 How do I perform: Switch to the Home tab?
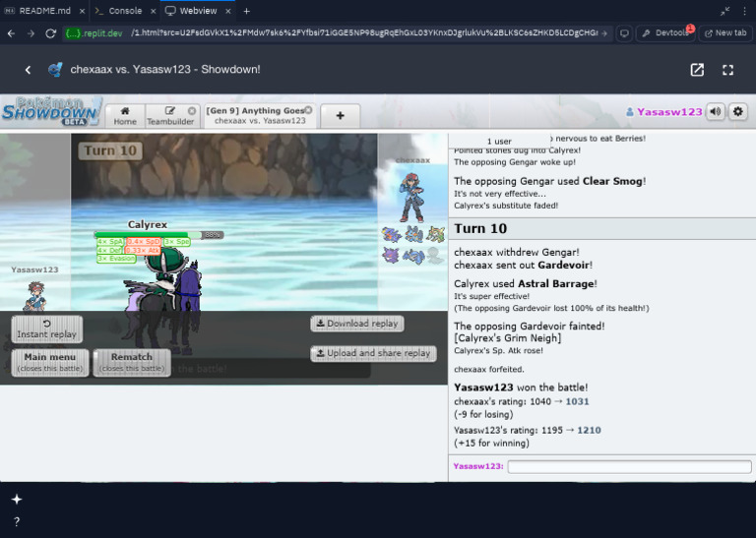coord(125,116)
